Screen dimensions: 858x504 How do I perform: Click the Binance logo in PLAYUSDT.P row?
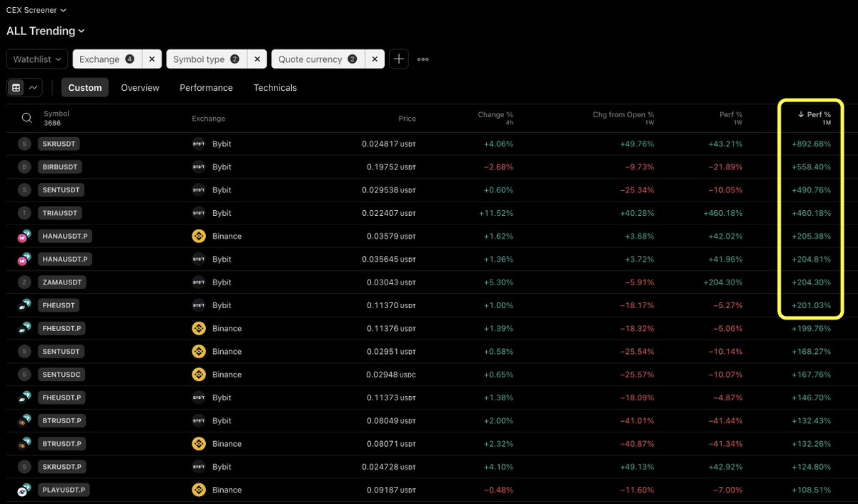(x=199, y=490)
